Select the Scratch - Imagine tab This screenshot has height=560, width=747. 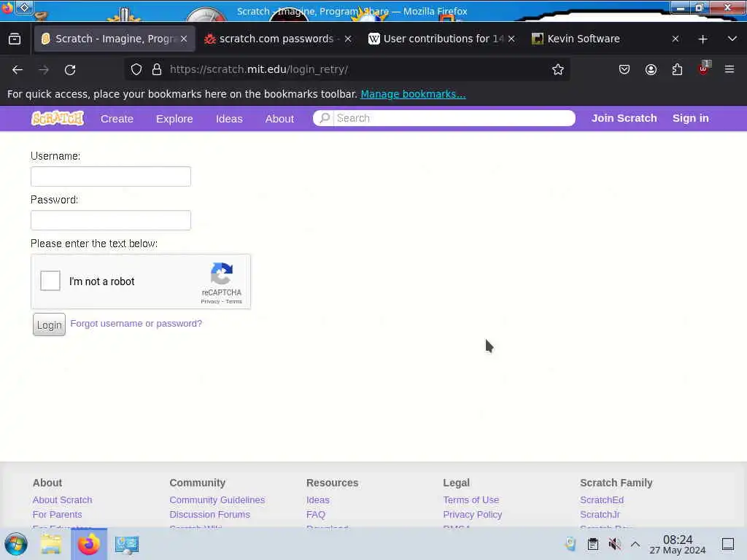pyautogui.click(x=115, y=39)
